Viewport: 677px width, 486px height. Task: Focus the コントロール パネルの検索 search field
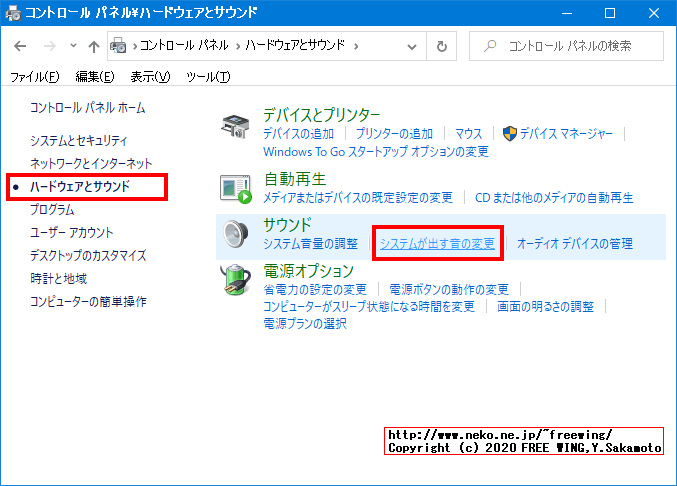pyautogui.click(x=566, y=46)
